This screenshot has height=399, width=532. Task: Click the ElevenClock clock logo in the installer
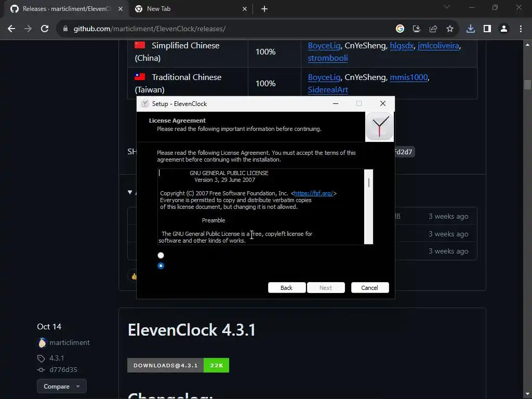point(379,126)
